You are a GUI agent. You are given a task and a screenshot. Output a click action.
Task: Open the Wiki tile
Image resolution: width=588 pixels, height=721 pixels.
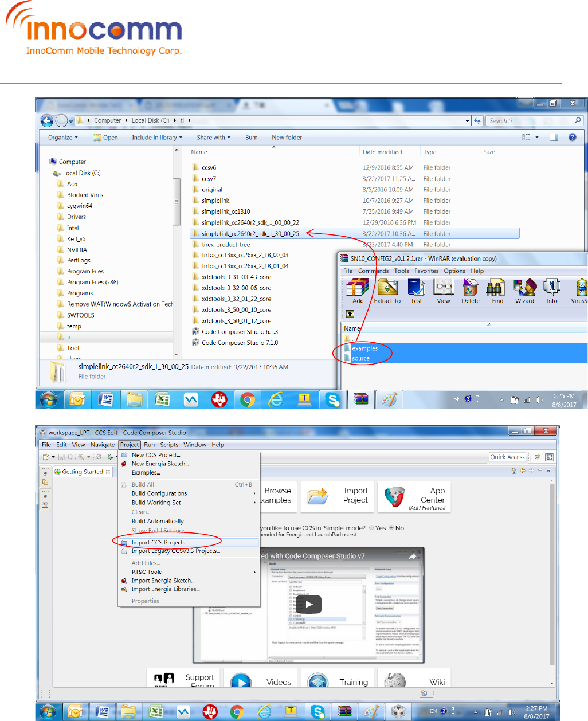[x=414, y=679]
